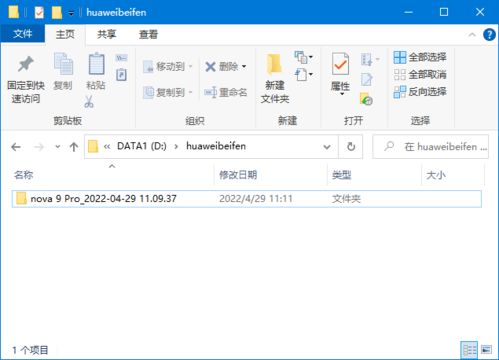
Task: Click the scissors Cut icon
Action: [x=89, y=102]
